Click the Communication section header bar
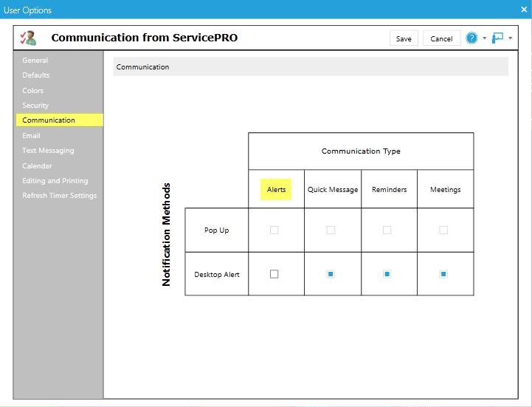This screenshot has height=407, width=532. click(311, 66)
